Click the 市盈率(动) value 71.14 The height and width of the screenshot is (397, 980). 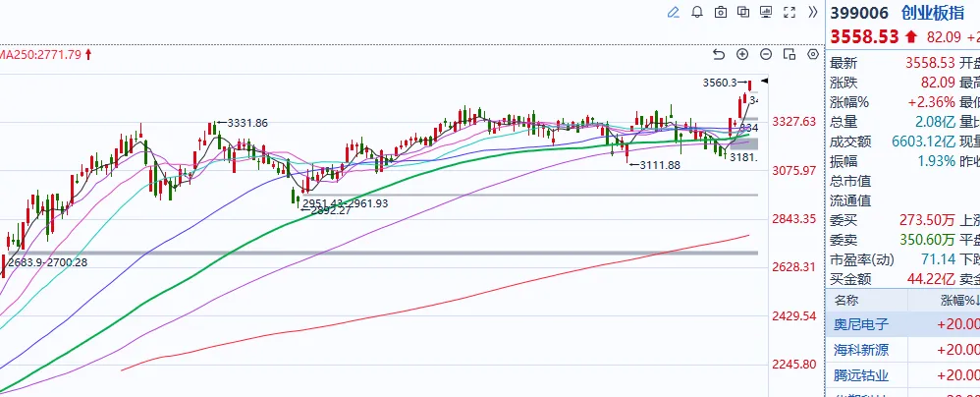(x=938, y=258)
